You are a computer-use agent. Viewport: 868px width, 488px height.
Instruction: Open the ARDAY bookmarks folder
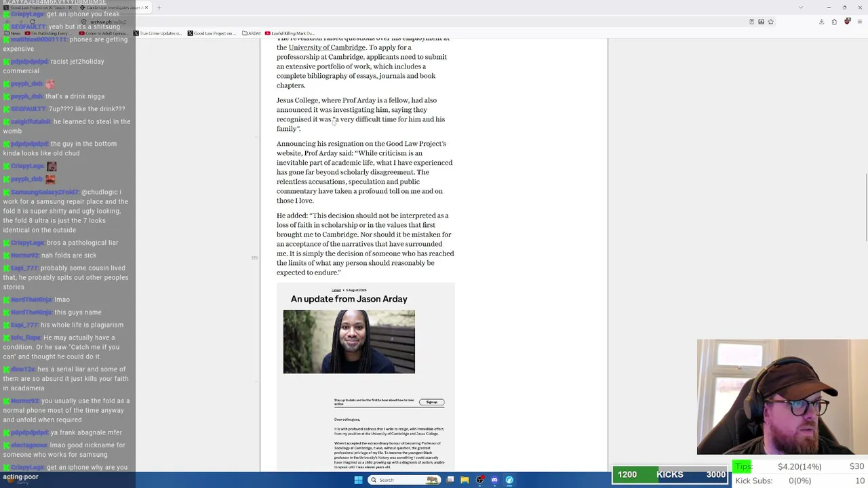click(252, 33)
